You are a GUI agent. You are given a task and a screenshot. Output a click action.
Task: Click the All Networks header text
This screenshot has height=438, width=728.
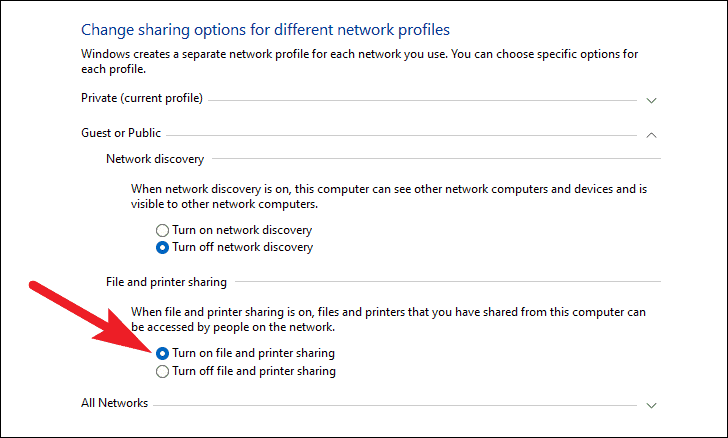point(114,403)
